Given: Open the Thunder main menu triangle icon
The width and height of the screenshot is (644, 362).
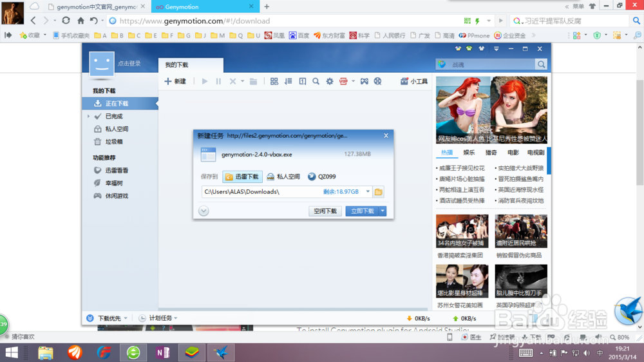Looking at the screenshot, I should (496, 48).
